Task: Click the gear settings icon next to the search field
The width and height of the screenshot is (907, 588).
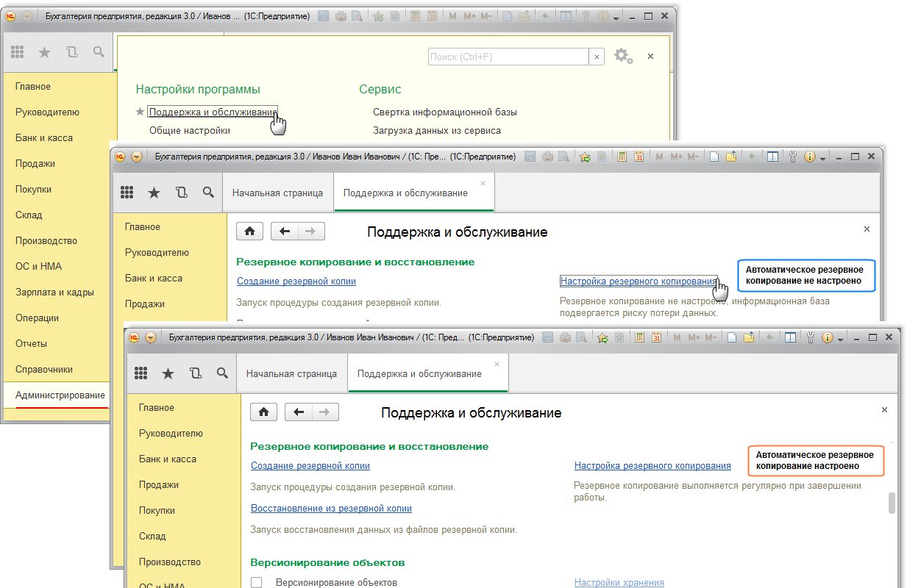Action: coord(622,56)
